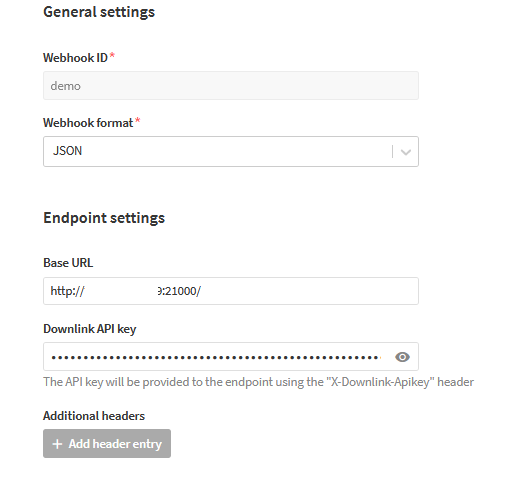Click red asterisk beside Webhook format
Viewport: 512px width, 478px height.
tap(137, 121)
